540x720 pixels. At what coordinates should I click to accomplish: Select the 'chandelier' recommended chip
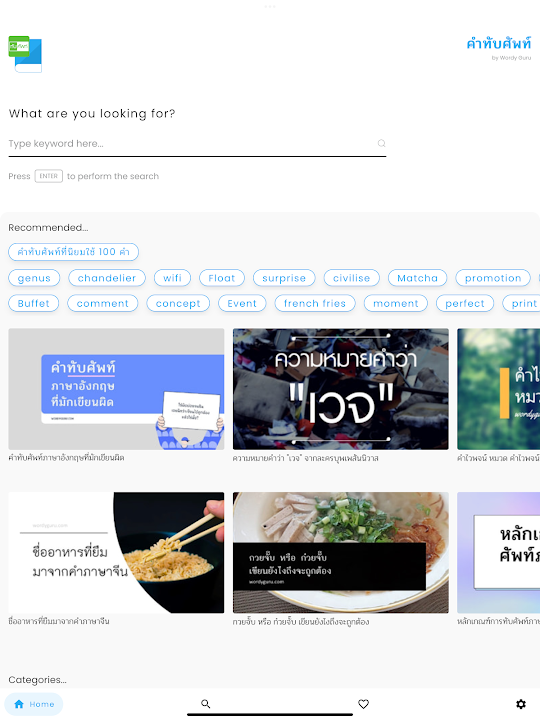107,278
